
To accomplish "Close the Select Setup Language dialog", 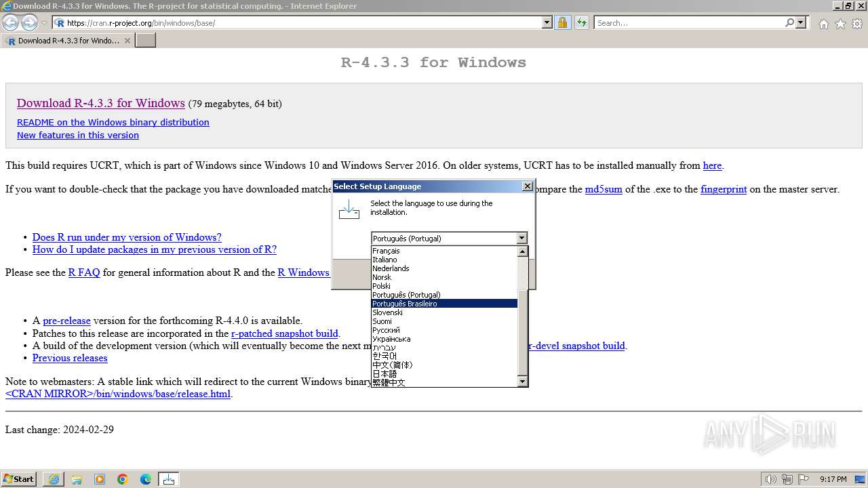I will [528, 186].
